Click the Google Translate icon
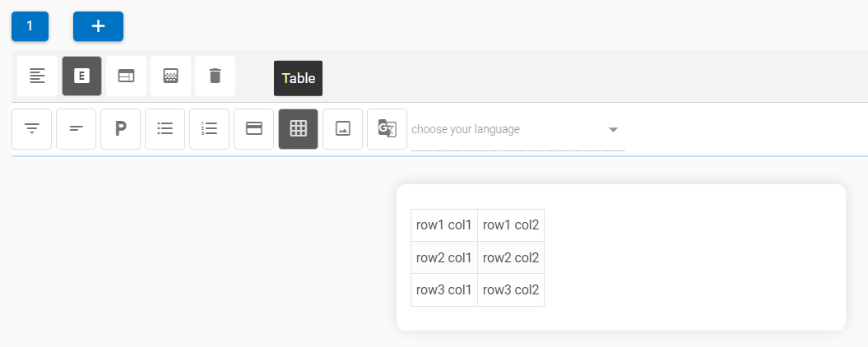This screenshot has height=347, width=868. pyautogui.click(x=387, y=129)
